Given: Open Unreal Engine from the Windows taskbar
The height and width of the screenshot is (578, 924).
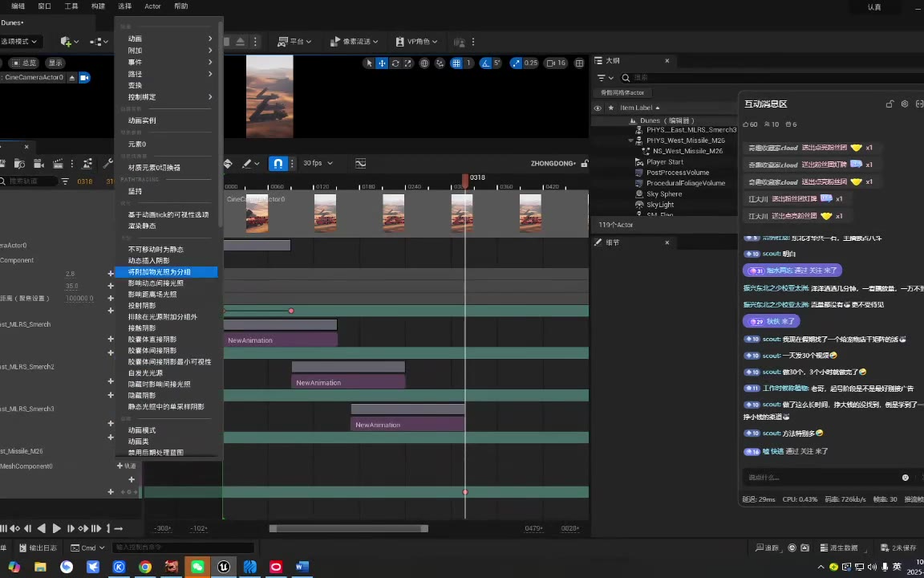Looking at the screenshot, I should 224,567.
